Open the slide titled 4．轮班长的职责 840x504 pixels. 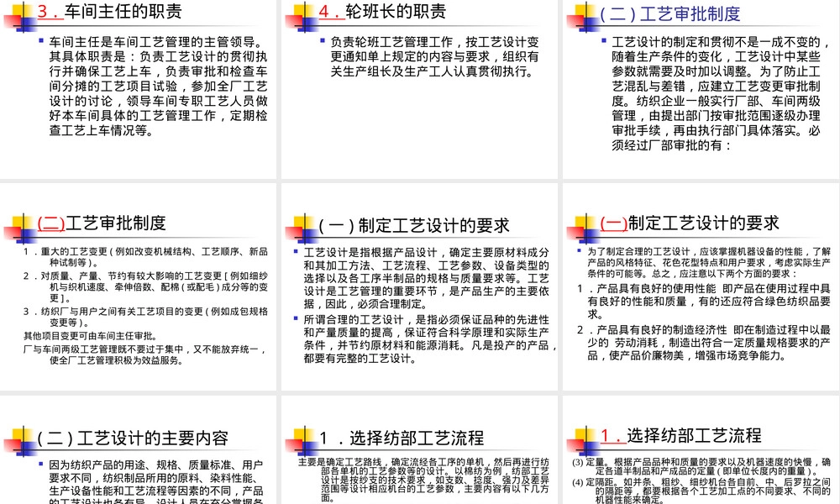click(x=419, y=88)
